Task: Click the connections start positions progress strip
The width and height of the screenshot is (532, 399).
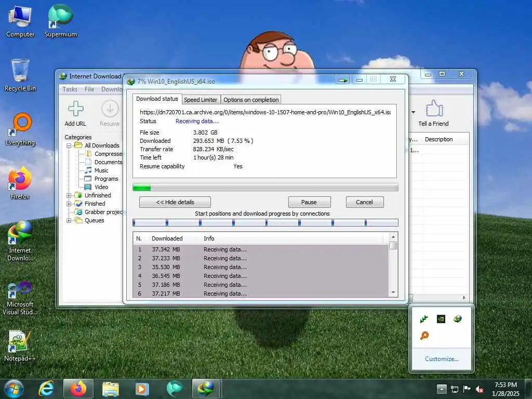Action: 265,223
